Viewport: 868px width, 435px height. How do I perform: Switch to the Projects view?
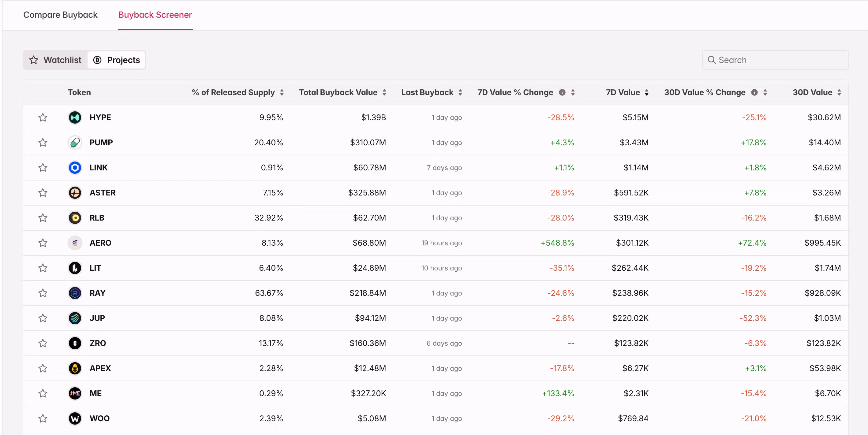[x=117, y=60]
